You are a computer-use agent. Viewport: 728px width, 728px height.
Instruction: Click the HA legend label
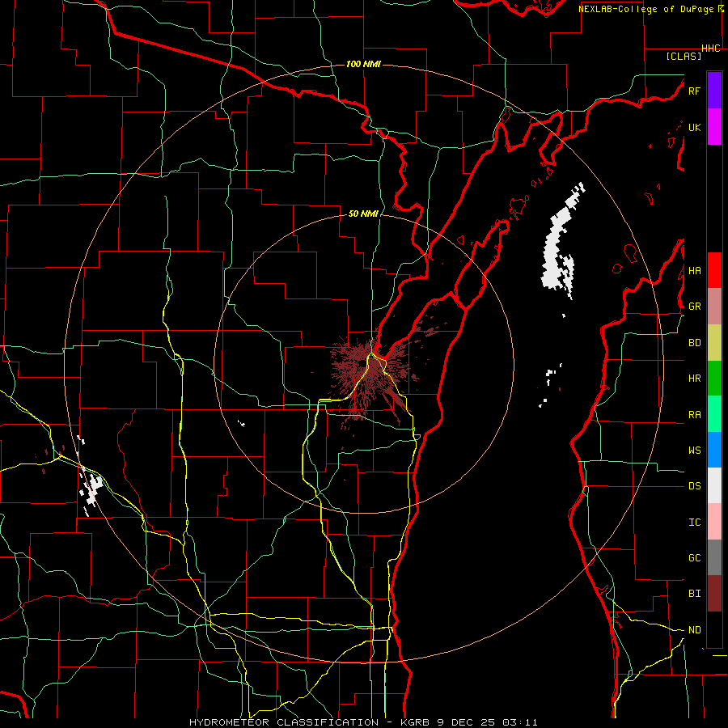pyautogui.click(x=694, y=270)
